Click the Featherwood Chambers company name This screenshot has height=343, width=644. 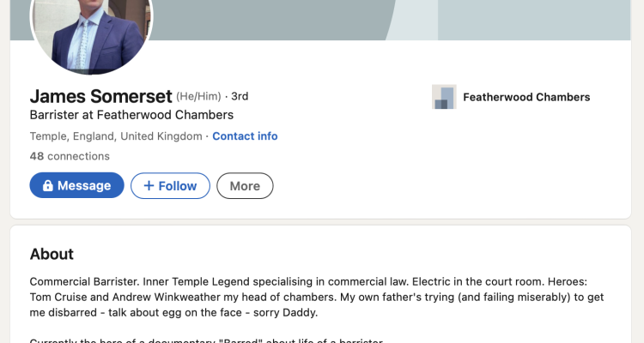pyautogui.click(x=526, y=97)
